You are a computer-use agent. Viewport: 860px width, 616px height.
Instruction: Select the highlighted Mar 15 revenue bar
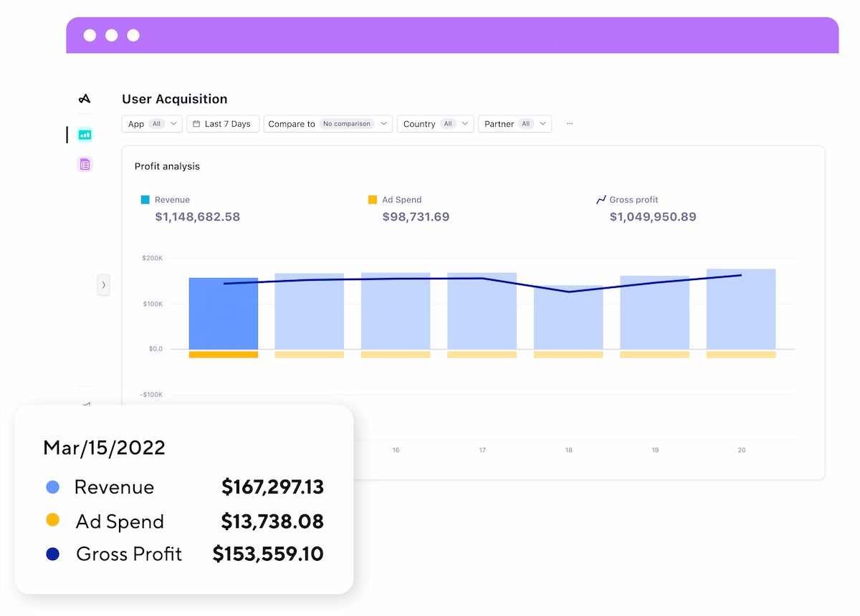pyautogui.click(x=224, y=314)
